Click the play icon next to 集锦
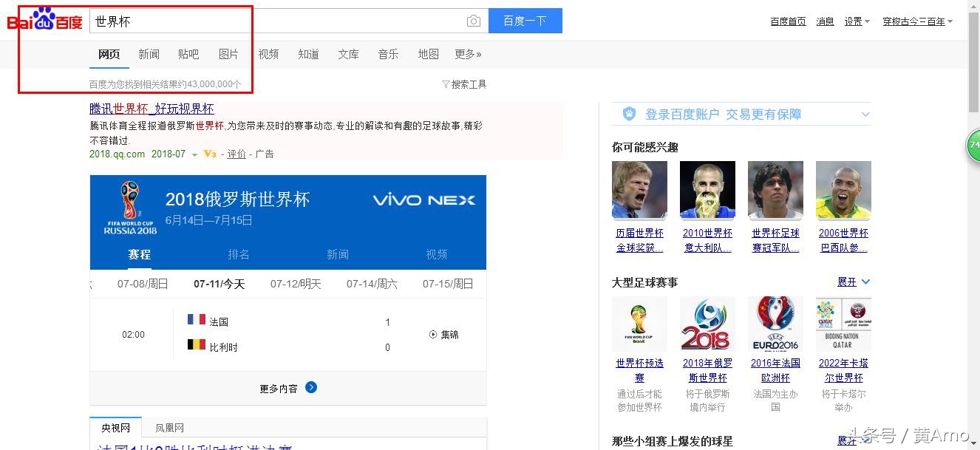 click(433, 335)
